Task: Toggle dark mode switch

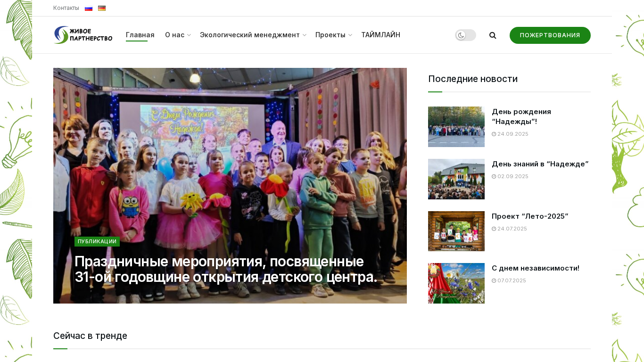Action: [x=465, y=35]
